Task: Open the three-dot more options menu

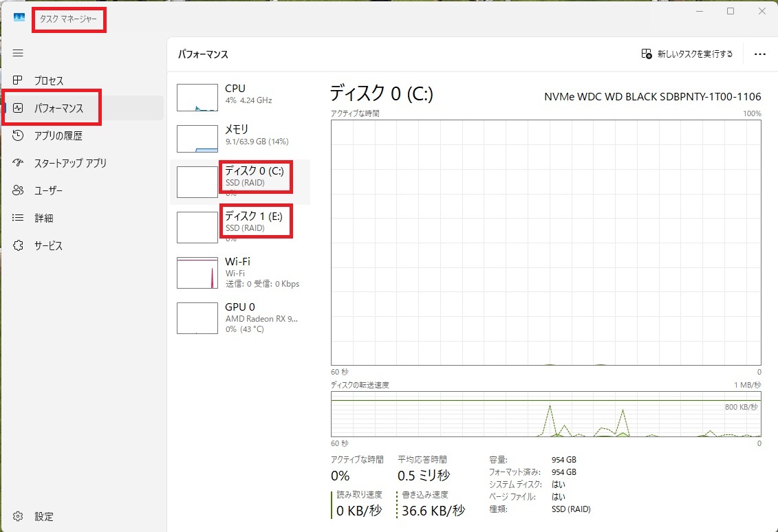Action: tap(759, 54)
